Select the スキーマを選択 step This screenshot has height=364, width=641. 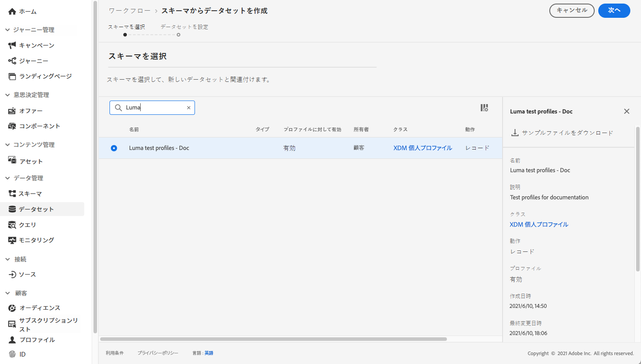(126, 27)
